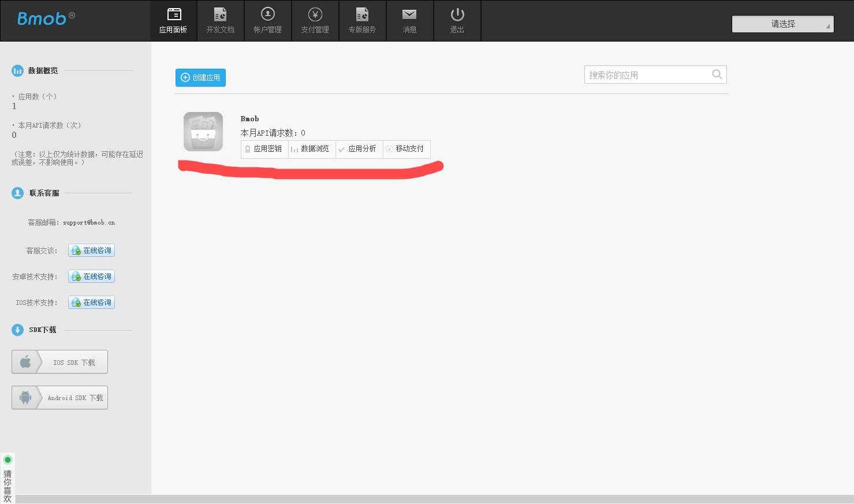Screen dimensions: 854x504
Task: View 消息 messages tab
Action: 410,21
